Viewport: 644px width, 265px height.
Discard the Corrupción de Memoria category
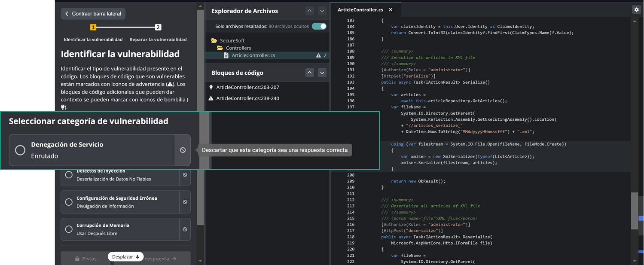point(185,229)
